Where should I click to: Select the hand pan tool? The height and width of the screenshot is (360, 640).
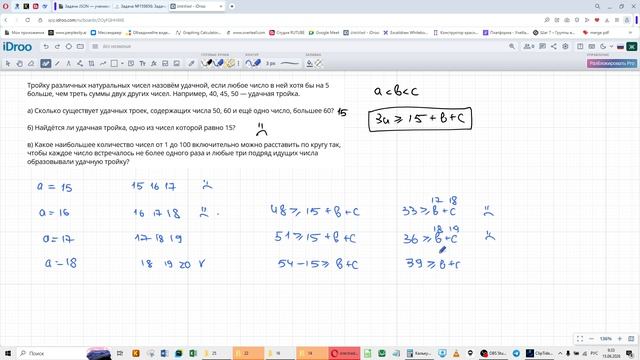pos(19,63)
